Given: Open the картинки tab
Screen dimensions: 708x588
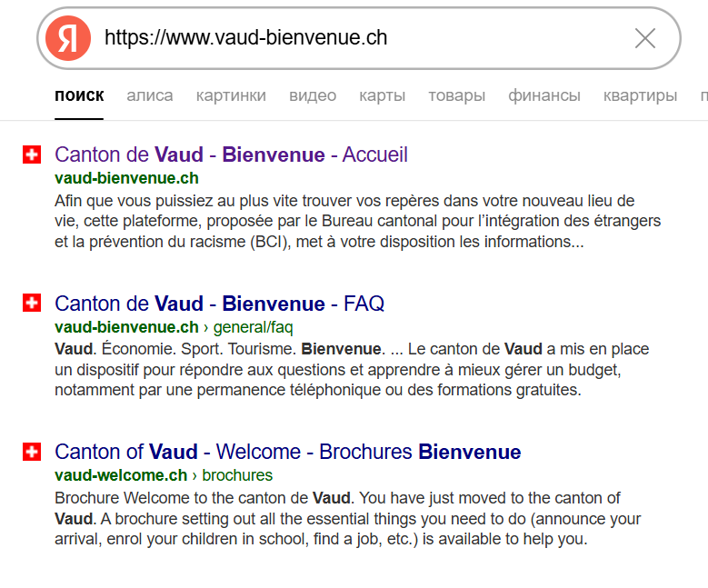Looking at the screenshot, I should click(x=231, y=95).
